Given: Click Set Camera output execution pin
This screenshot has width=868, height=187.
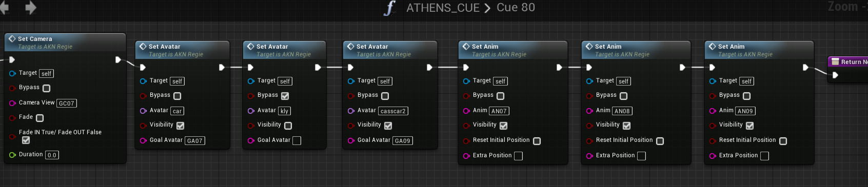Looking at the screenshot, I should click(x=118, y=59).
